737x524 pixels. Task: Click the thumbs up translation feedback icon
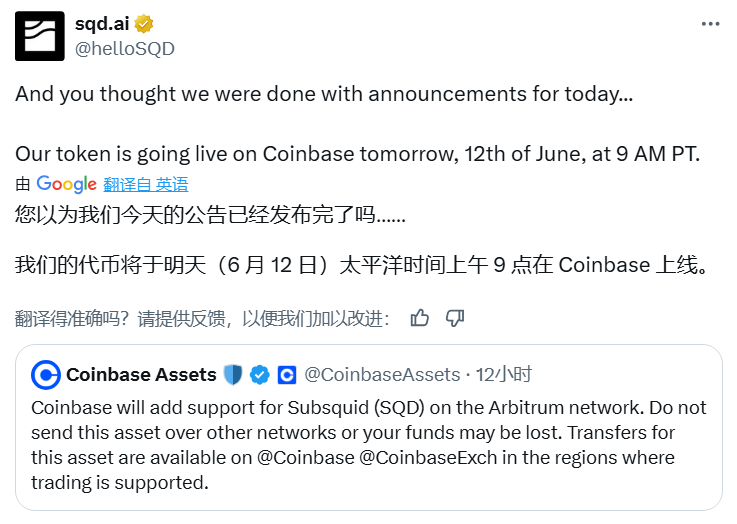tap(419, 318)
